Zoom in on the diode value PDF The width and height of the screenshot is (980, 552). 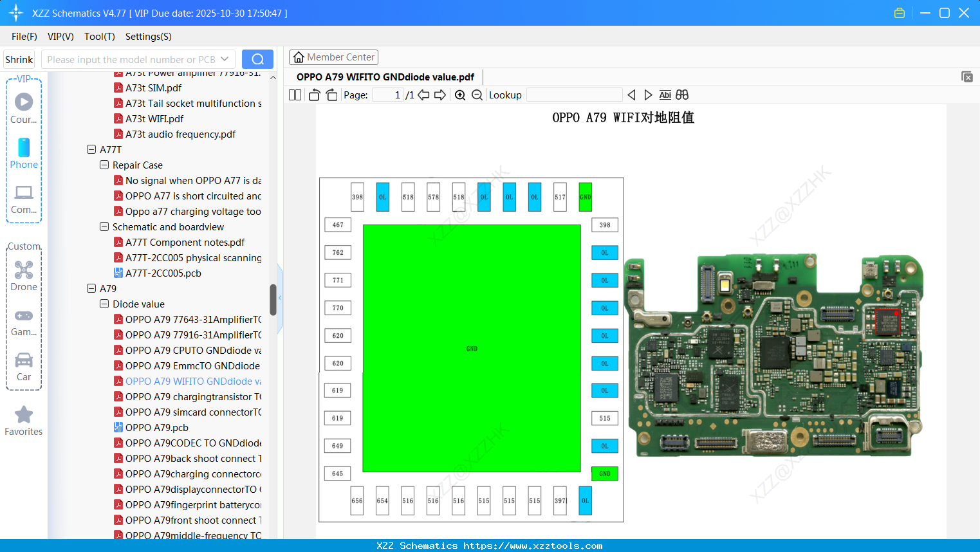pyautogui.click(x=459, y=95)
